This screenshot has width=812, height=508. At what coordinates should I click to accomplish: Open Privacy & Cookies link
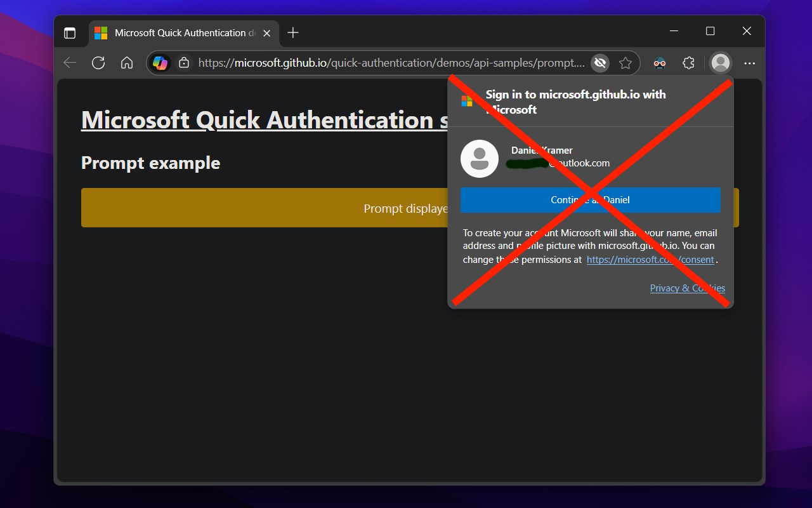tap(688, 288)
